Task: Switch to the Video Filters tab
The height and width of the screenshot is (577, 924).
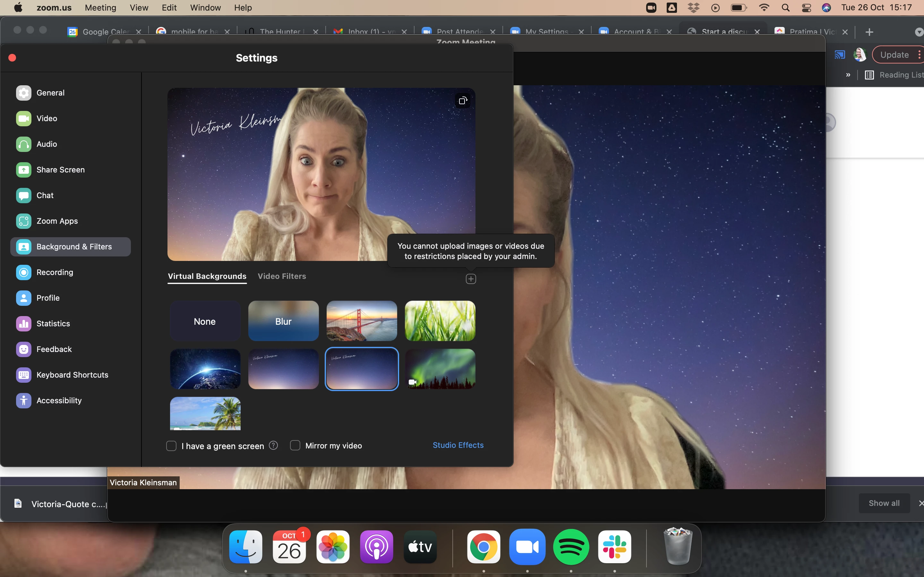Action: pyautogui.click(x=282, y=276)
